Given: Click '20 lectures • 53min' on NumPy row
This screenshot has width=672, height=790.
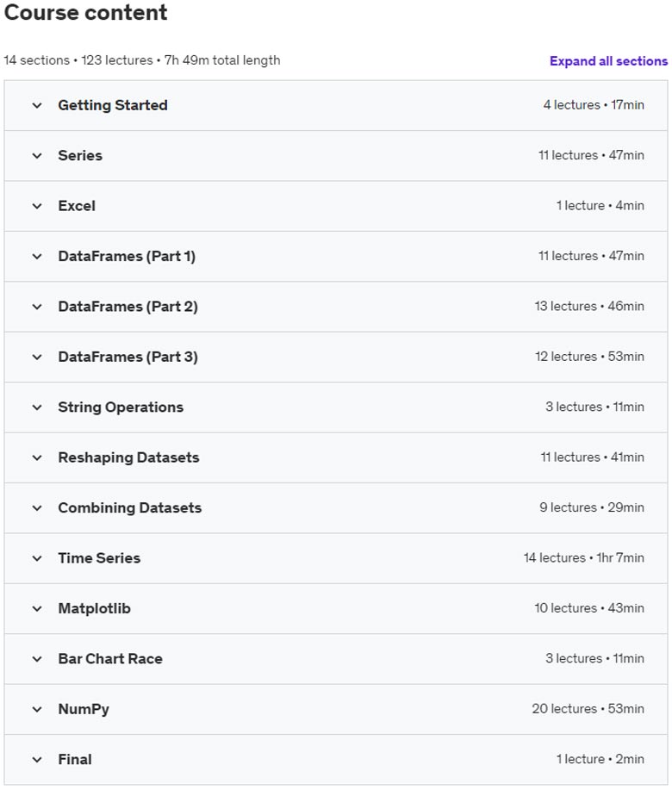Looking at the screenshot, I should tap(588, 709).
